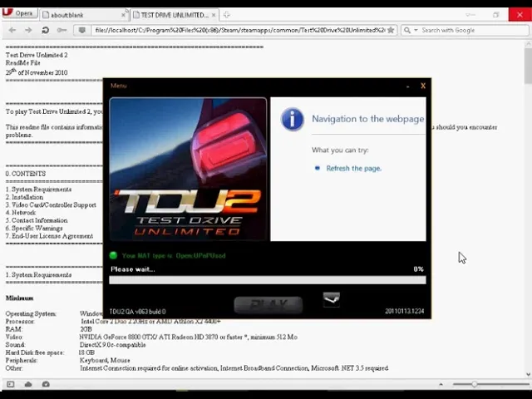Click '4. Network' contents entry

pyautogui.click(x=21, y=213)
